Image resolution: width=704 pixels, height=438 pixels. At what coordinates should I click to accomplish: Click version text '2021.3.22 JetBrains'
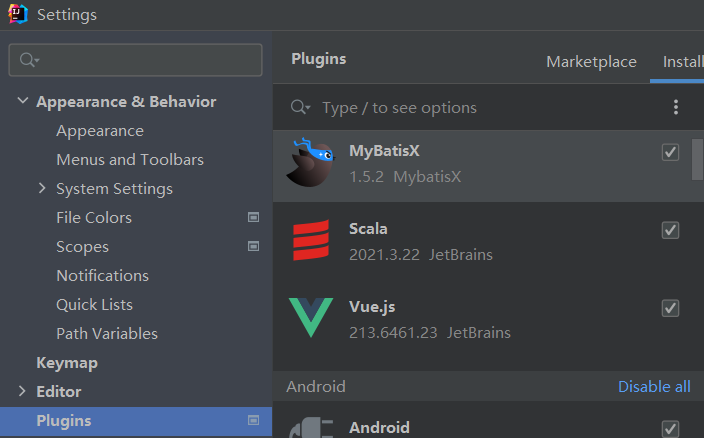tap(421, 255)
